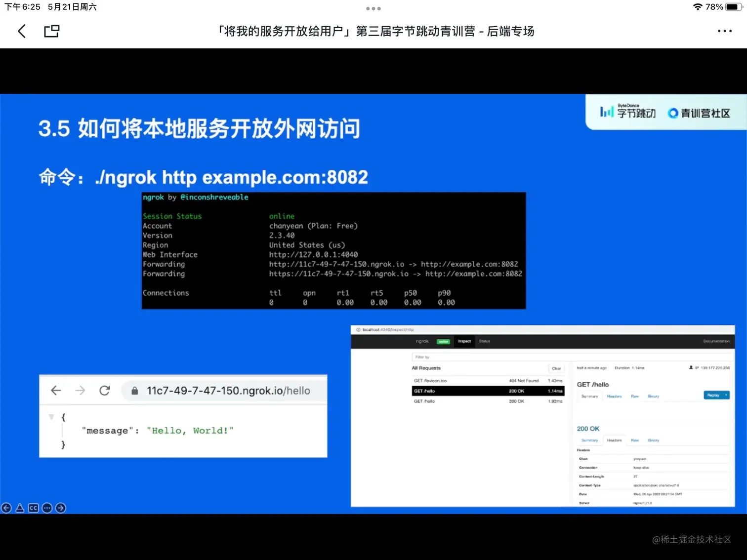Open request Headers tab under GET /hello
The width and height of the screenshot is (747, 560).
[614, 396]
